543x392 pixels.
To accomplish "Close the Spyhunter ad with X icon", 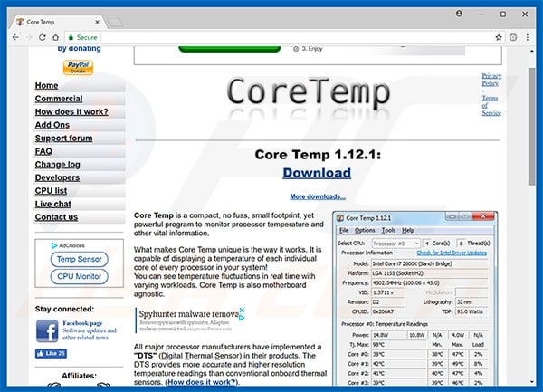I will point(242,310).
